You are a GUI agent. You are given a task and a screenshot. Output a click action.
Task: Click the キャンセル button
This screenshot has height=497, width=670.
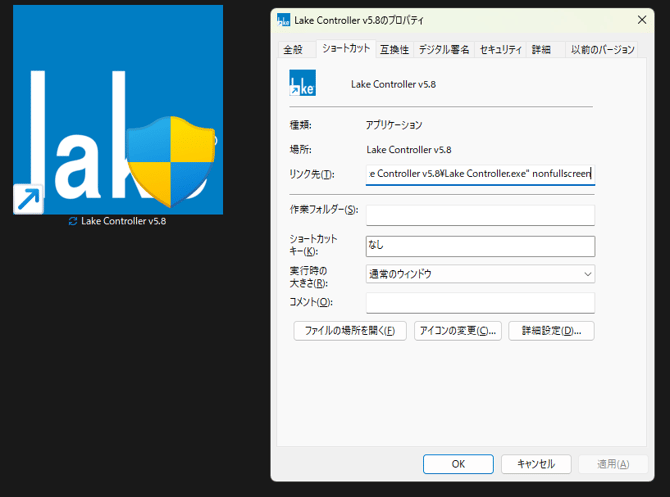pyautogui.click(x=536, y=464)
